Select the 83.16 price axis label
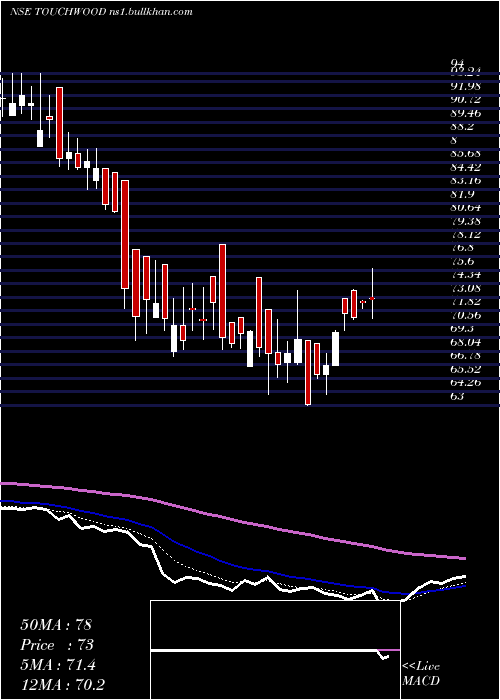 [x=466, y=181]
